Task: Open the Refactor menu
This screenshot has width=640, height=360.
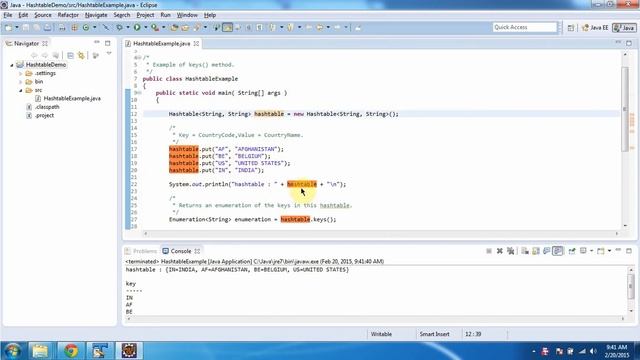Action: [68, 15]
